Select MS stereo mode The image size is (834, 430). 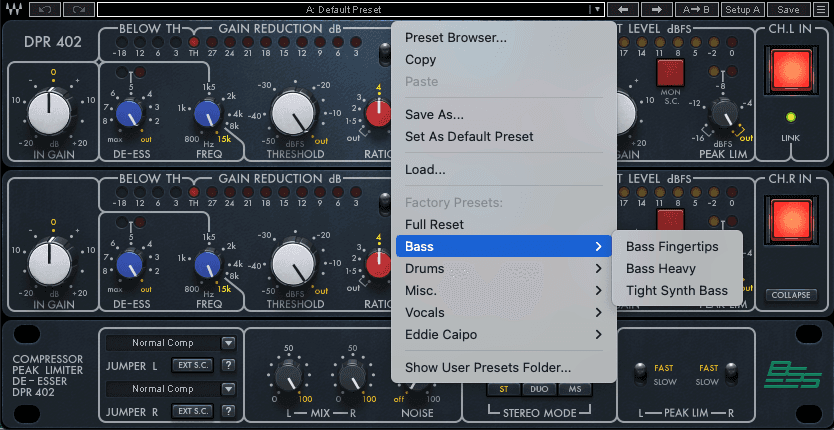575,389
